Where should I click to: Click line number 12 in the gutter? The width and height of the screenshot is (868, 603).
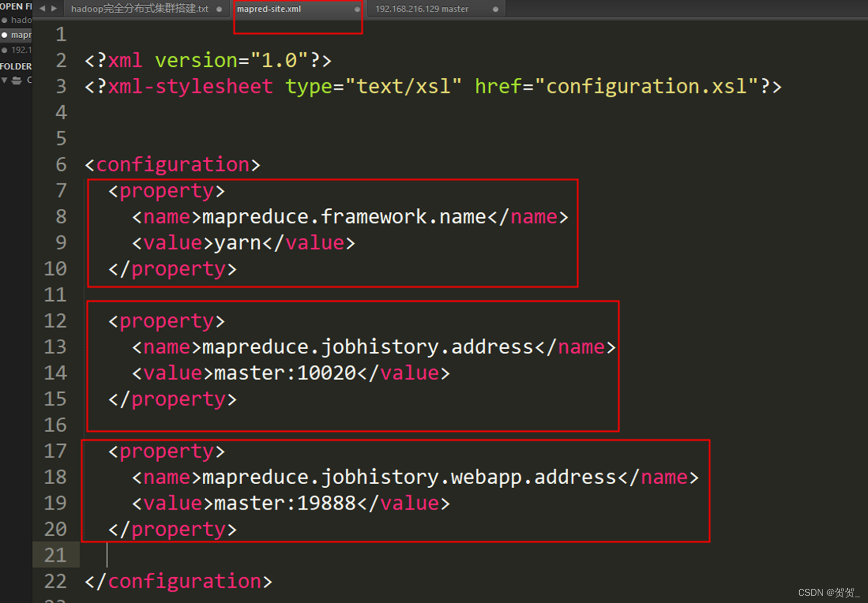click(x=55, y=321)
